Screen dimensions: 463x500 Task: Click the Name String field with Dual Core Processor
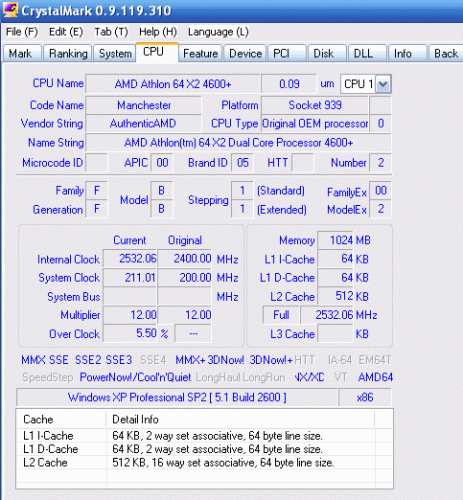[238, 143]
